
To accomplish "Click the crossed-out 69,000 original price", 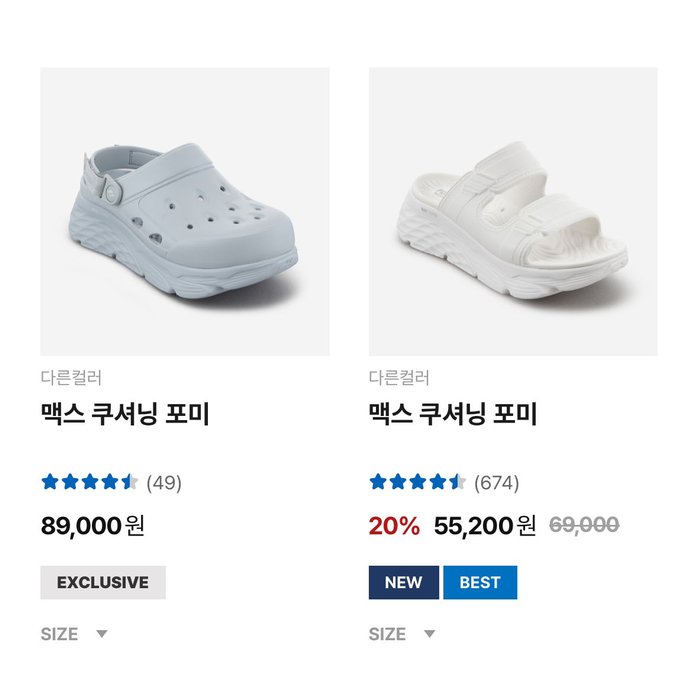I will 584,525.
